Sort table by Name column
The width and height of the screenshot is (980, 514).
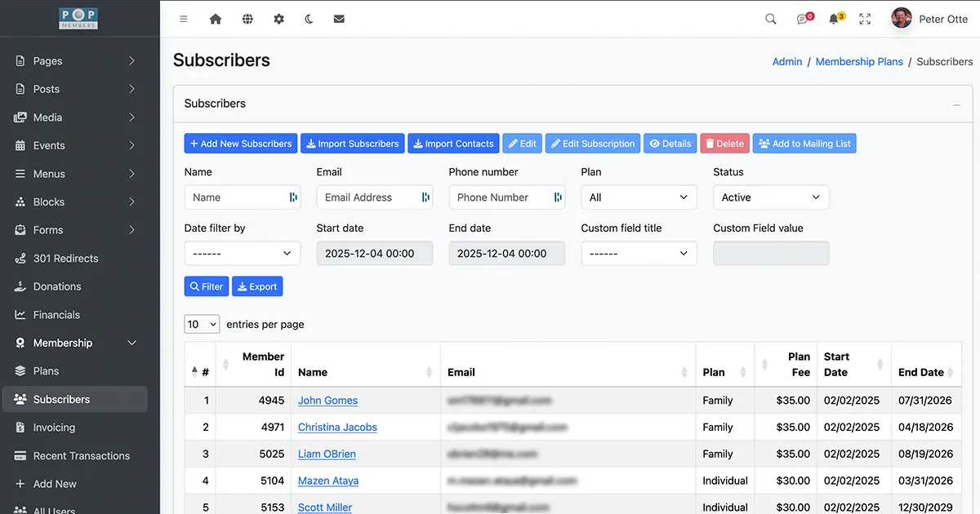click(366, 365)
